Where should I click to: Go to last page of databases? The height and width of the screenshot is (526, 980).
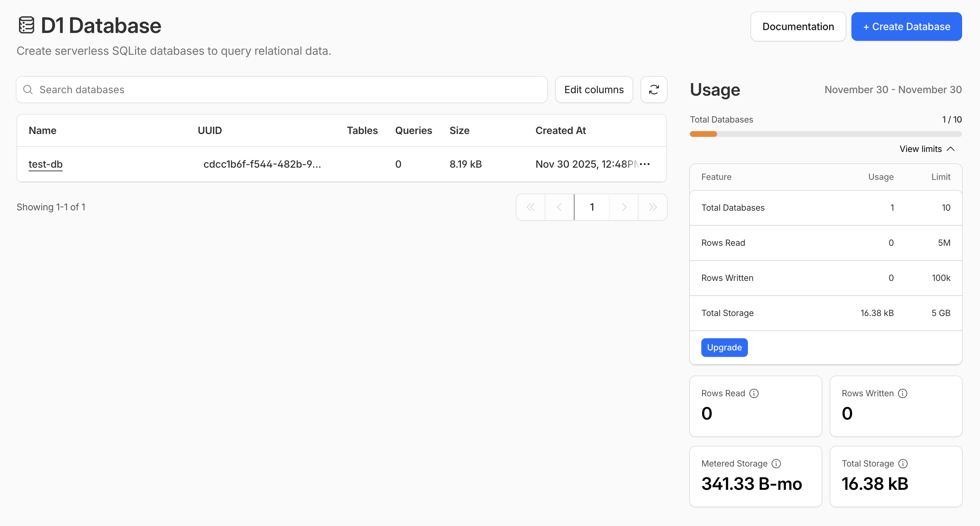[x=653, y=207]
